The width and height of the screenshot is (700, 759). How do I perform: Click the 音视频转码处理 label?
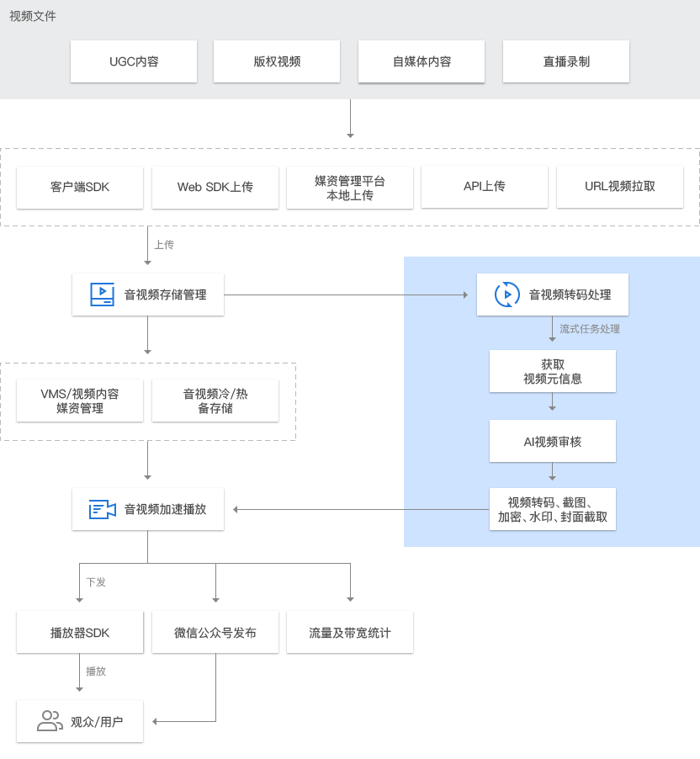click(570, 295)
